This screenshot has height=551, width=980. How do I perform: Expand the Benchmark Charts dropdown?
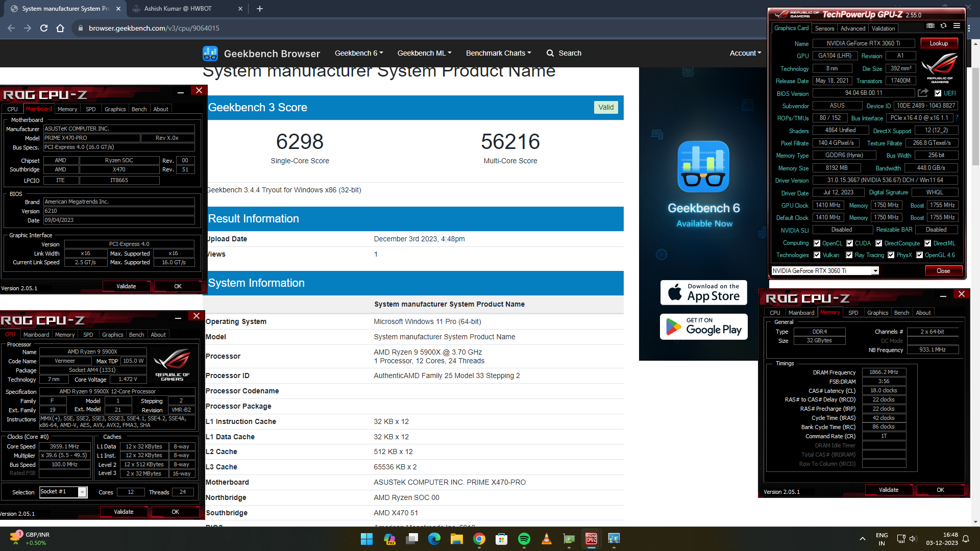499,53
